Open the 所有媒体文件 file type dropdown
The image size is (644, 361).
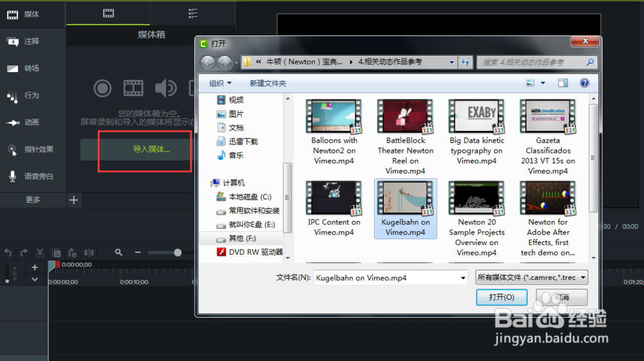pos(531,278)
